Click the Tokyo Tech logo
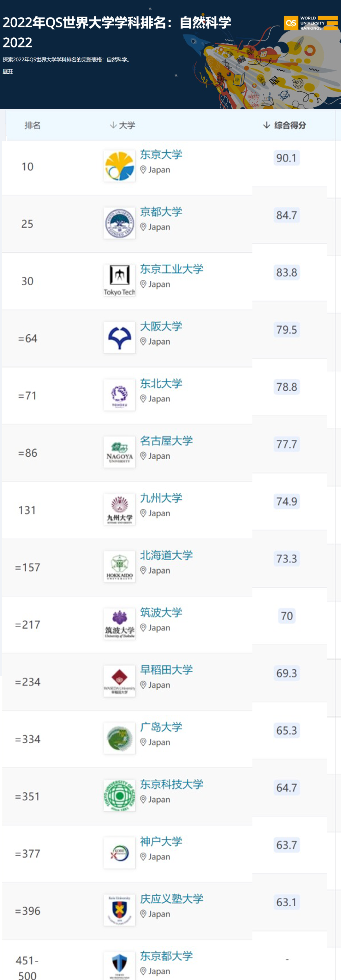This screenshot has width=341, height=980. point(119,280)
